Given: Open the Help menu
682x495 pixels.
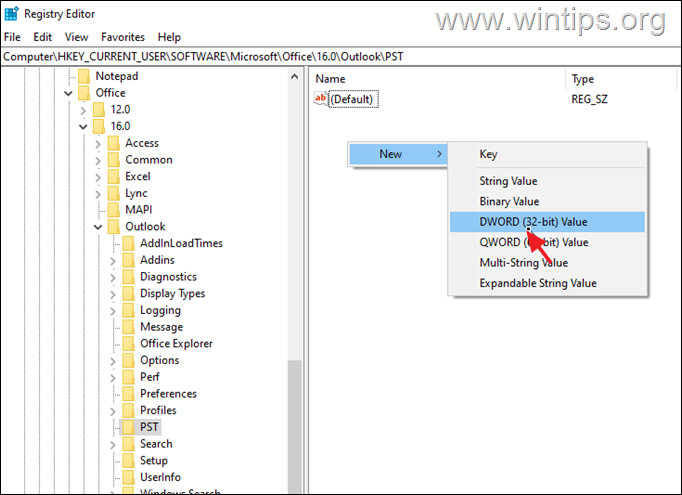Looking at the screenshot, I should tap(169, 37).
